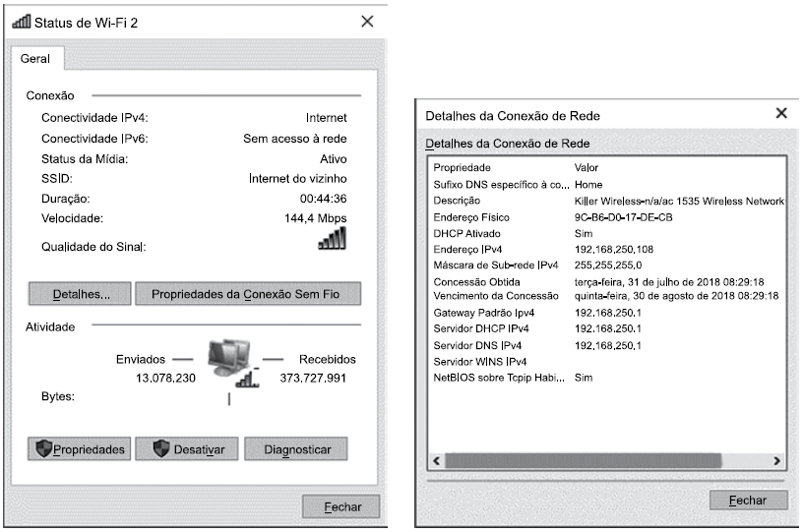Select the Geral tab
The image size is (803, 532).
(35, 59)
